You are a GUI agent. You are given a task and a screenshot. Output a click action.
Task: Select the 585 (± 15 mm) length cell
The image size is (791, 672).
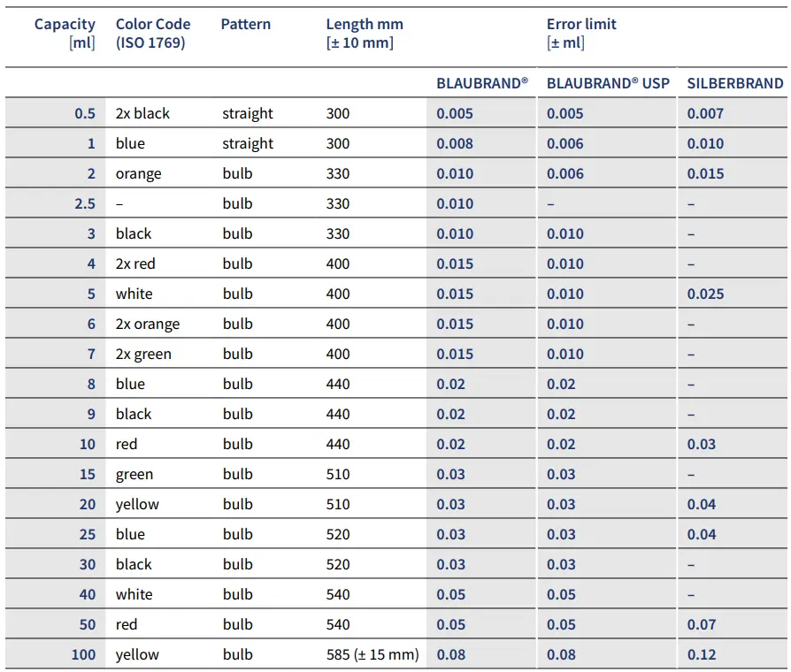point(372,654)
